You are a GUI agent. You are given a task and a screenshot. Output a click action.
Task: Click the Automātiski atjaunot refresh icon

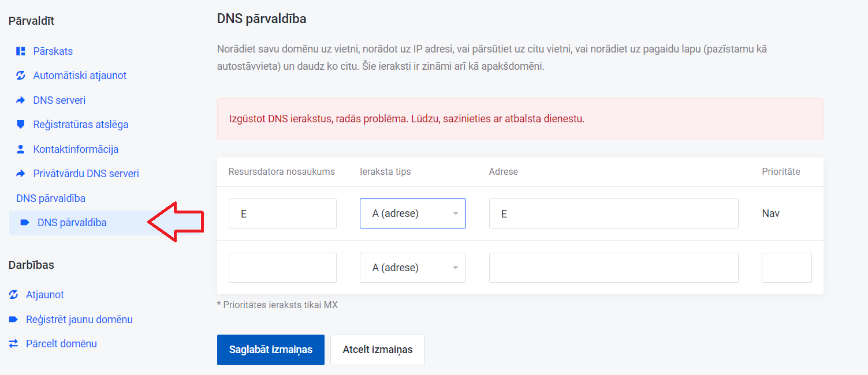point(21,76)
